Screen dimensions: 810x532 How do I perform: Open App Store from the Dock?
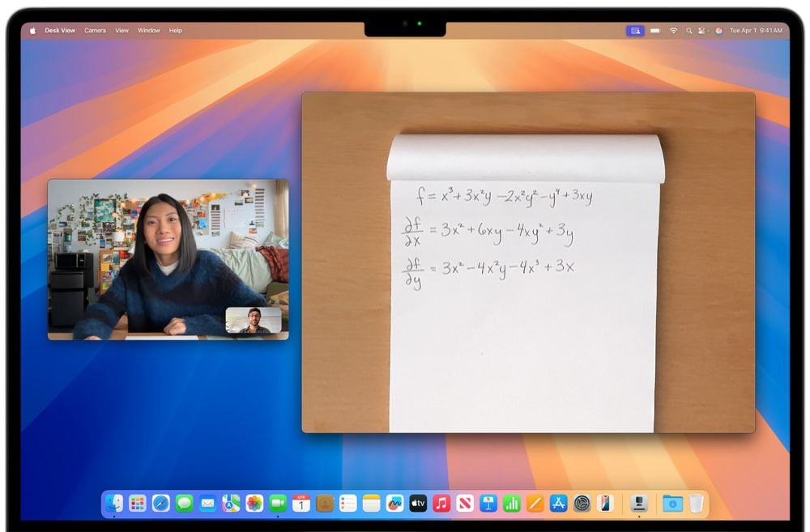pos(558,503)
